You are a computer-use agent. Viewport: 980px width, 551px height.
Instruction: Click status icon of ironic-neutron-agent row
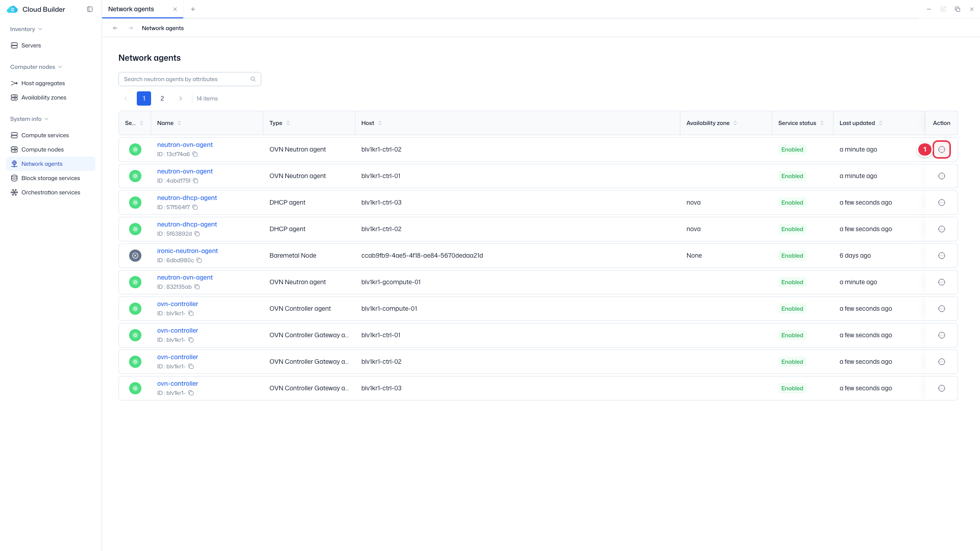coord(135,256)
